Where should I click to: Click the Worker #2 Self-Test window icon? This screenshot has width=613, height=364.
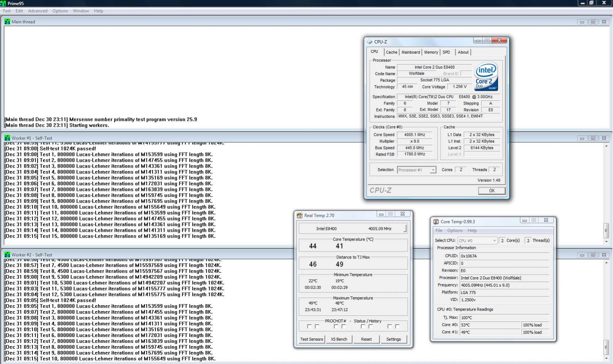click(x=7, y=254)
